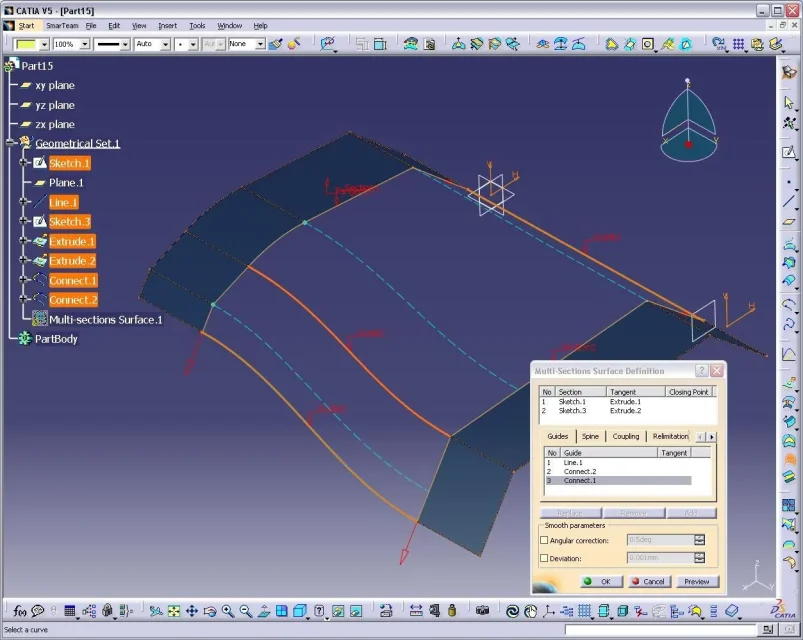Expand the Sketch.1 tree node
The width and height of the screenshot is (803, 640).
(24, 163)
